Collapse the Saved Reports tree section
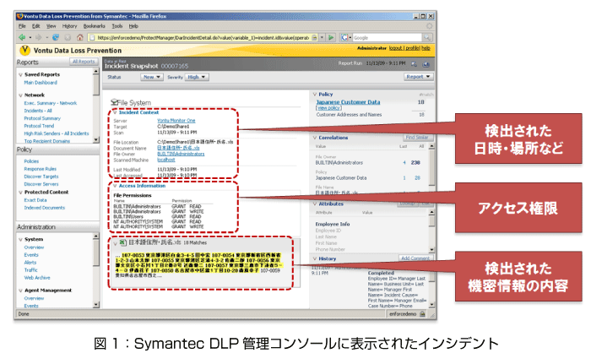 click(20, 74)
